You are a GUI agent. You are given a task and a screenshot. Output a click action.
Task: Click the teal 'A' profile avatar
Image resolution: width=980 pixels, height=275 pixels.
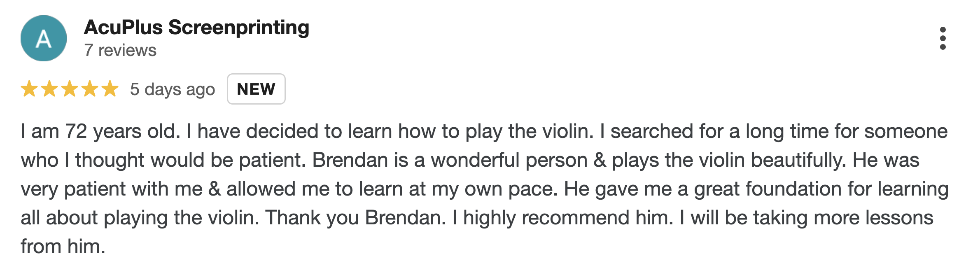point(44,38)
